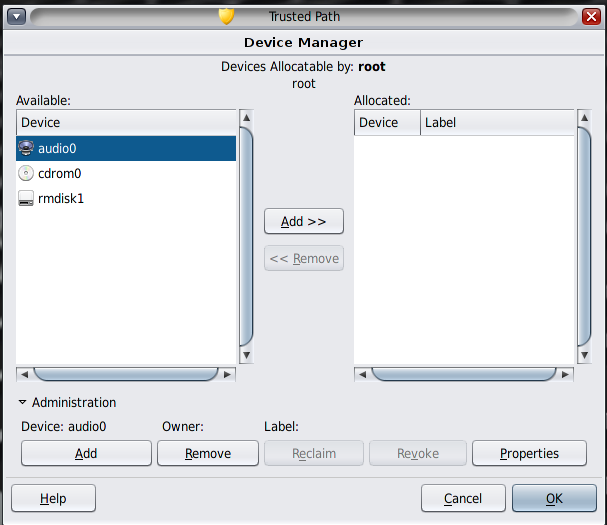Click the audio0 speaker icon
This screenshot has width=607, height=525.
point(26,148)
